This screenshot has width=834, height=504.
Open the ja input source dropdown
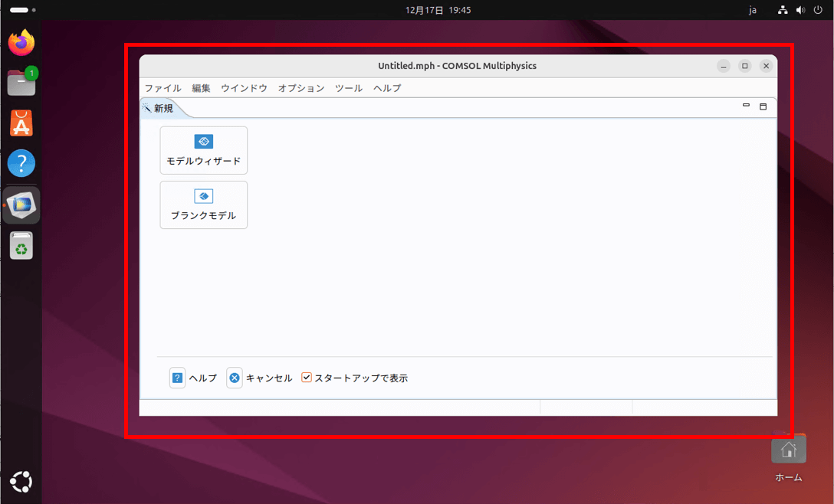coord(752,10)
